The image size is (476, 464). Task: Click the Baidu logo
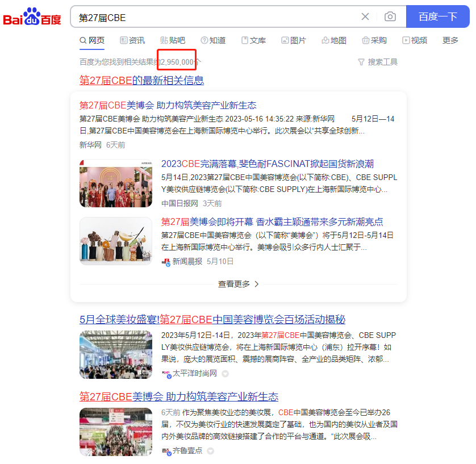(31, 16)
